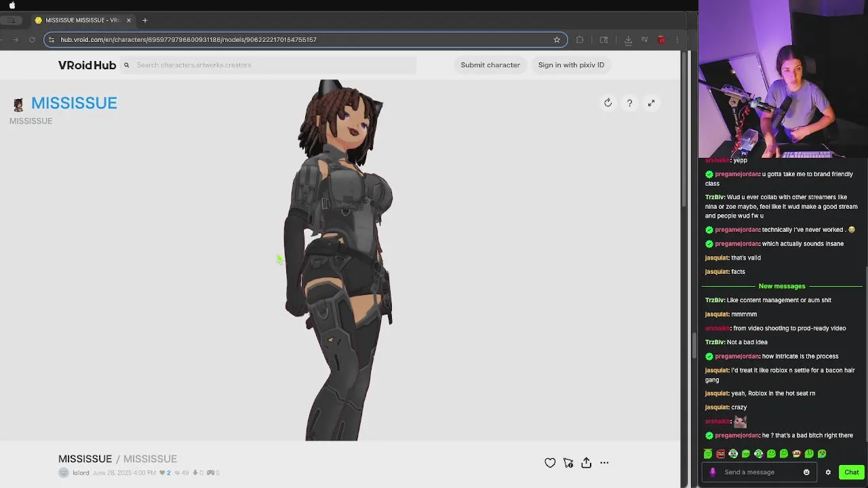
Task: Pick the first green angel emote
Action: [708, 454]
